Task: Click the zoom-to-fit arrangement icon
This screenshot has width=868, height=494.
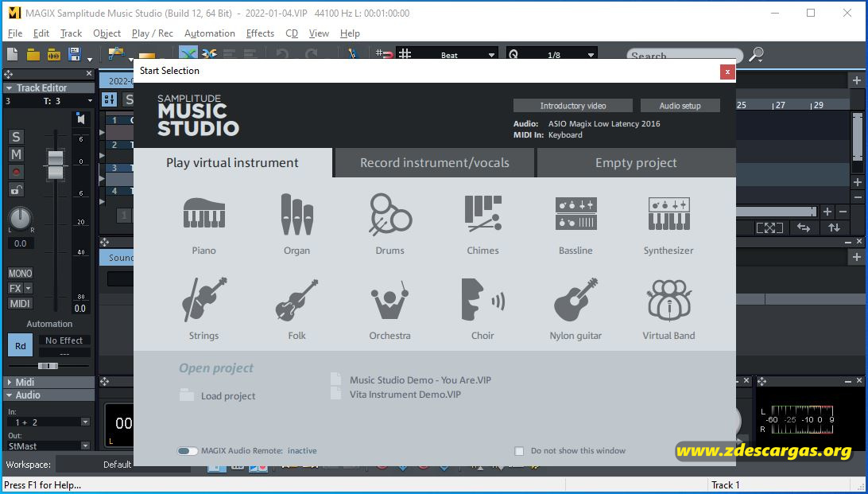Action: point(769,228)
